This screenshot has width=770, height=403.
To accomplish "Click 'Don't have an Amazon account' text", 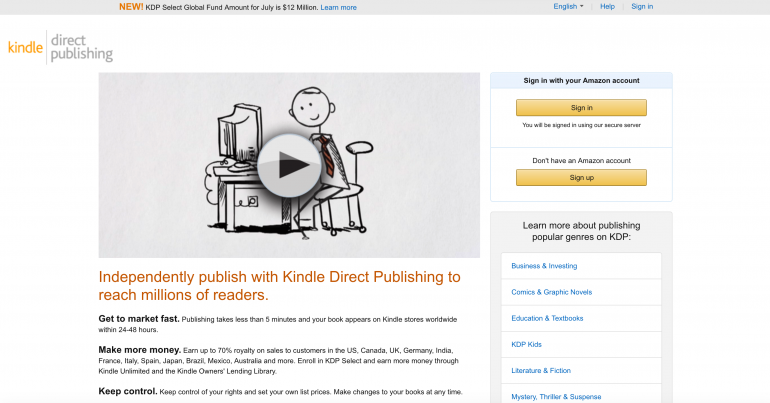I will pyautogui.click(x=581, y=161).
